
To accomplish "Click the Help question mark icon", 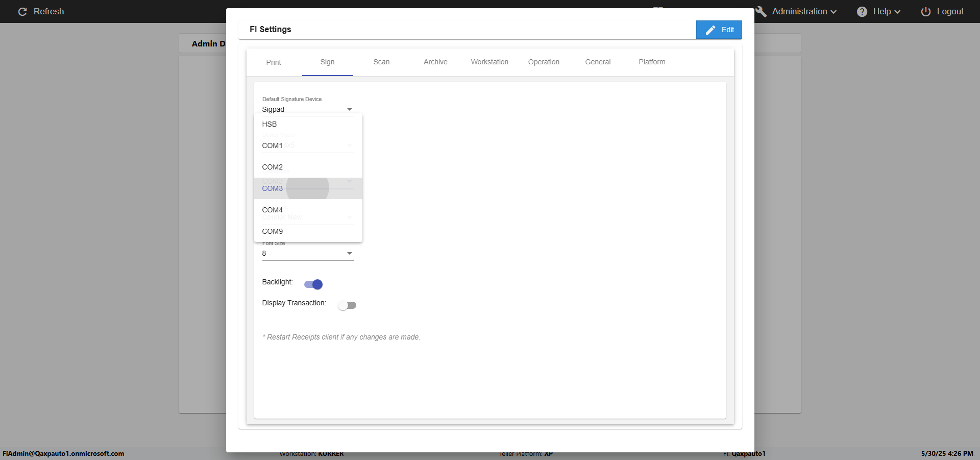I will pos(862,11).
